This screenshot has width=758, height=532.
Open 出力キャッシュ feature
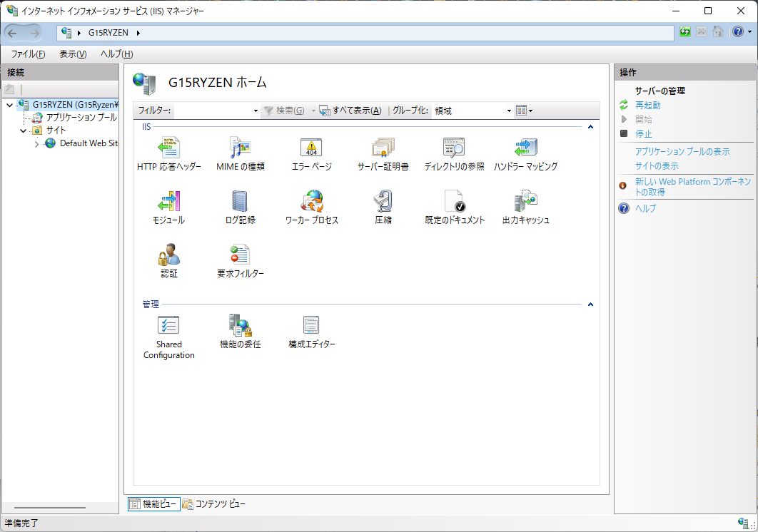(525, 208)
